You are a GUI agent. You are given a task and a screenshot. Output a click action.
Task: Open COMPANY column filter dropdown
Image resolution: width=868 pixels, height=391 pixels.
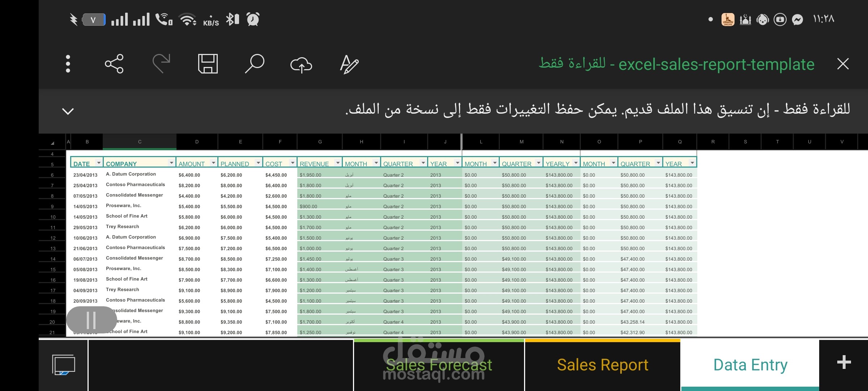[171, 163]
